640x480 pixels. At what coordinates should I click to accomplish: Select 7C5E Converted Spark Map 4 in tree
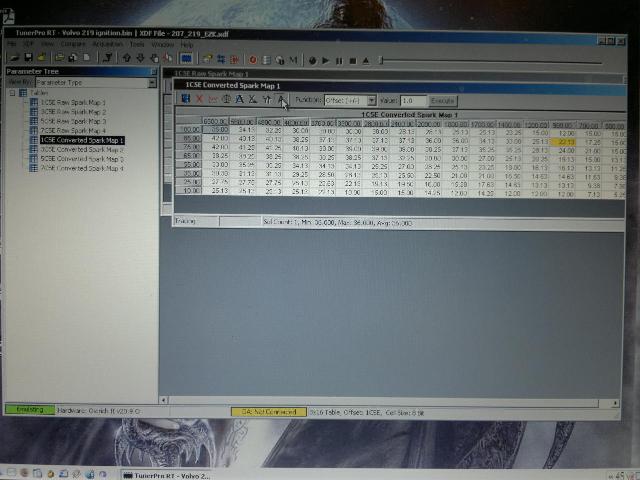[81, 168]
